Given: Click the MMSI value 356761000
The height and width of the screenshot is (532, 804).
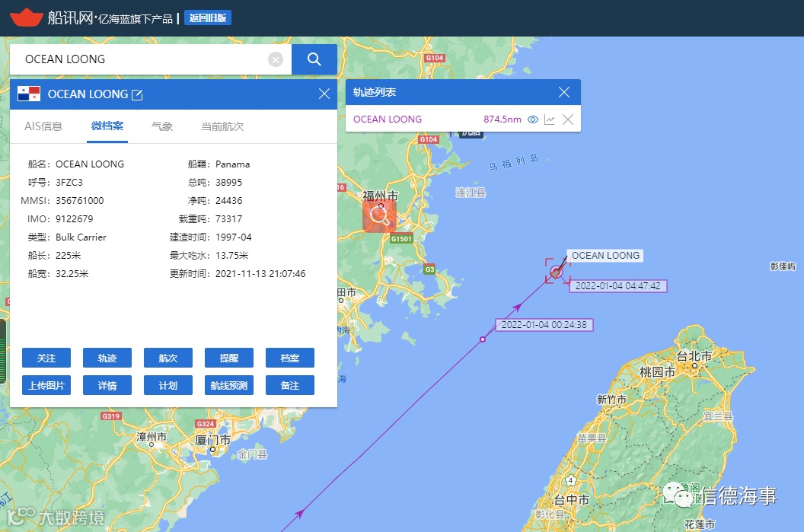Looking at the screenshot, I should (79, 200).
